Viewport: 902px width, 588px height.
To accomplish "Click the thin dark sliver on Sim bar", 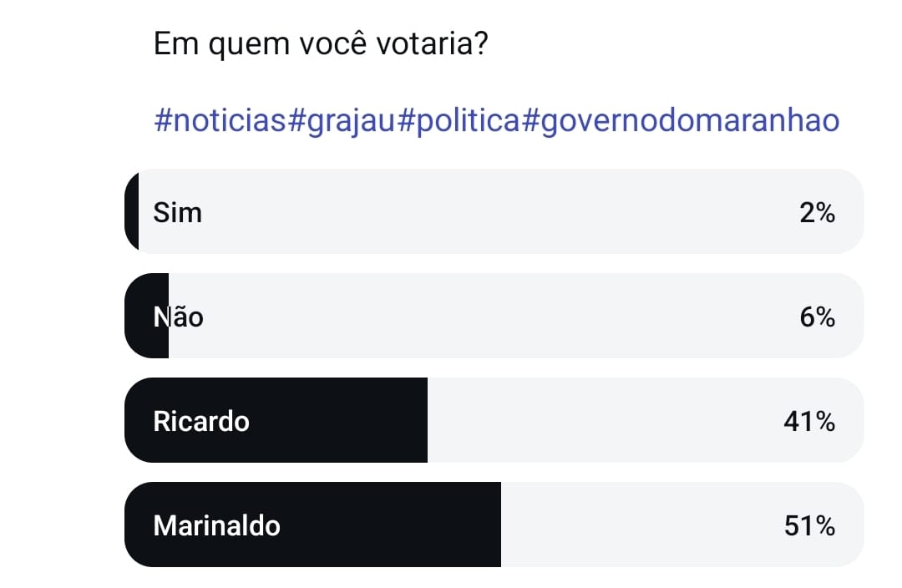I will pyautogui.click(x=132, y=212).
